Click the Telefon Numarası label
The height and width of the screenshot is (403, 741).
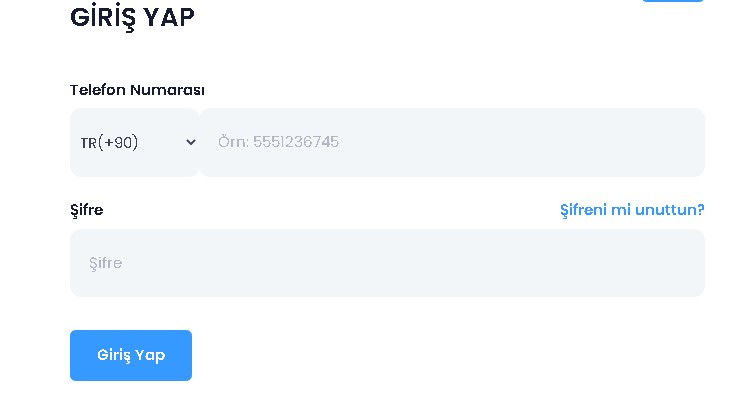137,90
